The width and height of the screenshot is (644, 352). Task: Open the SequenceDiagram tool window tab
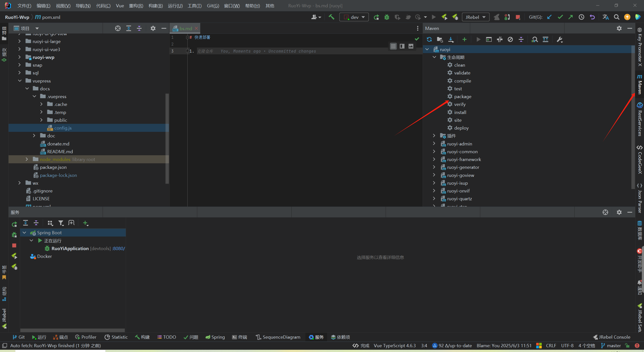tap(278, 337)
